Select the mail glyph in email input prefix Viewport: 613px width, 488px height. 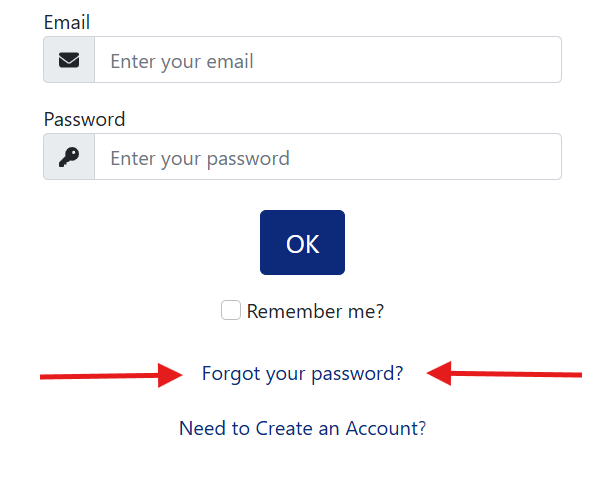pyautogui.click(x=69, y=60)
